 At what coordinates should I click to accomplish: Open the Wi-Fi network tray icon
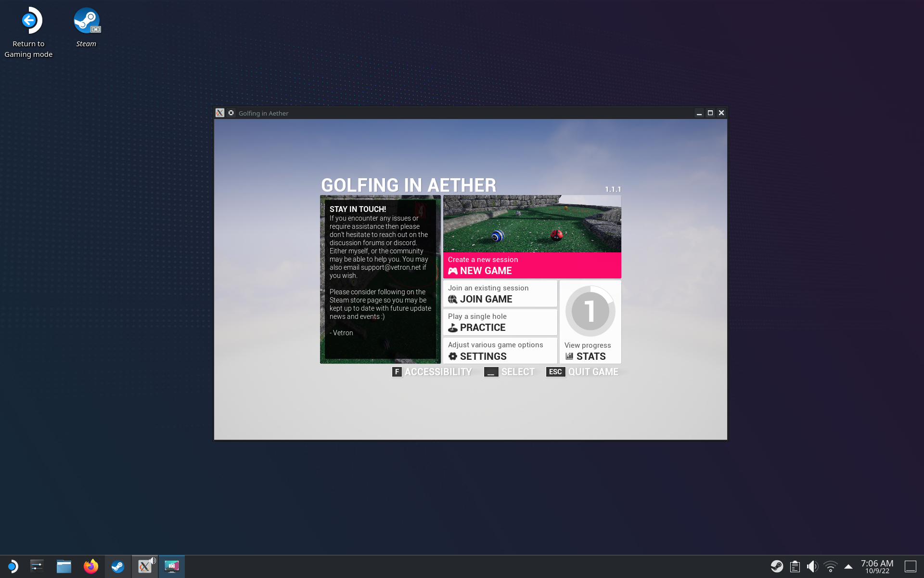pyautogui.click(x=830, y=566)
